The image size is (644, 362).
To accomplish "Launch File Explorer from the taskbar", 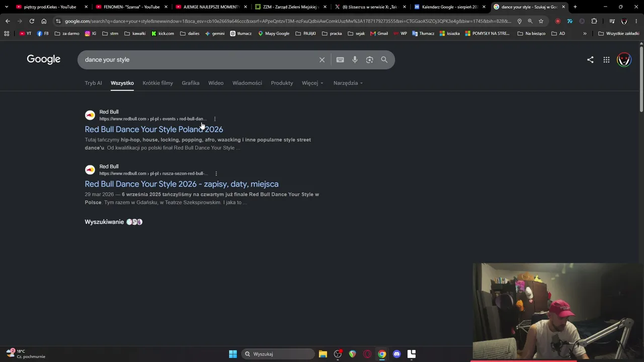I will [323, 354].
